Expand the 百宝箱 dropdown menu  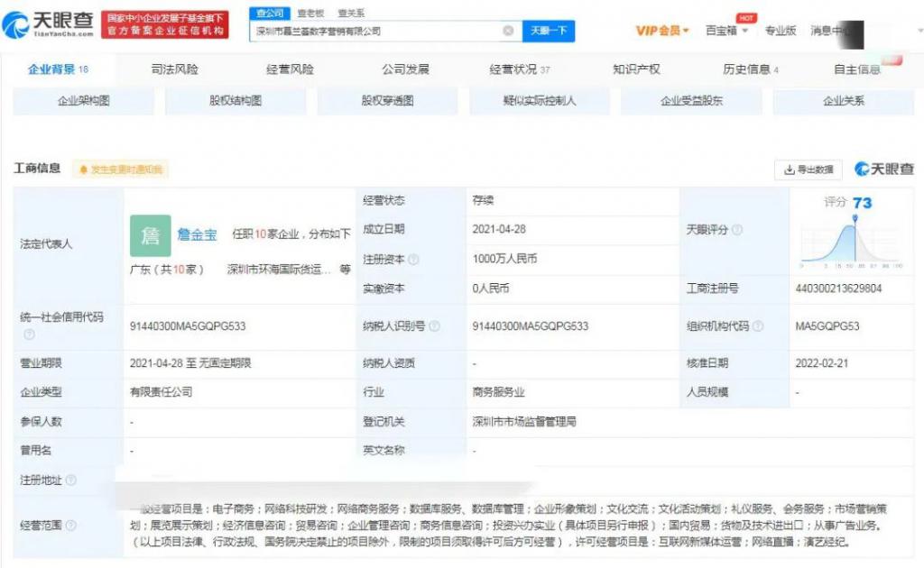click(x=726, y=31)
